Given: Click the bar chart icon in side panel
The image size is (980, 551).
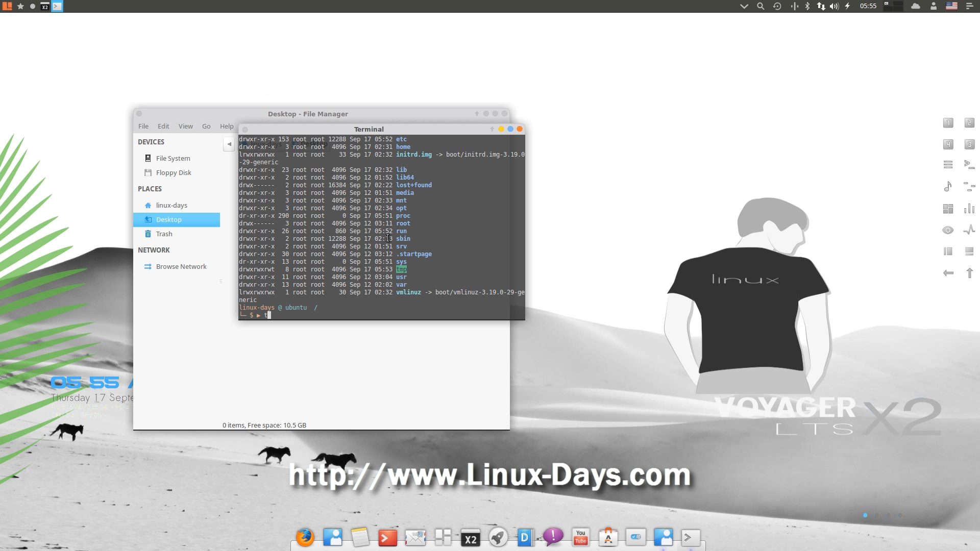Looking at the screenshot, I should coord(969,208).
